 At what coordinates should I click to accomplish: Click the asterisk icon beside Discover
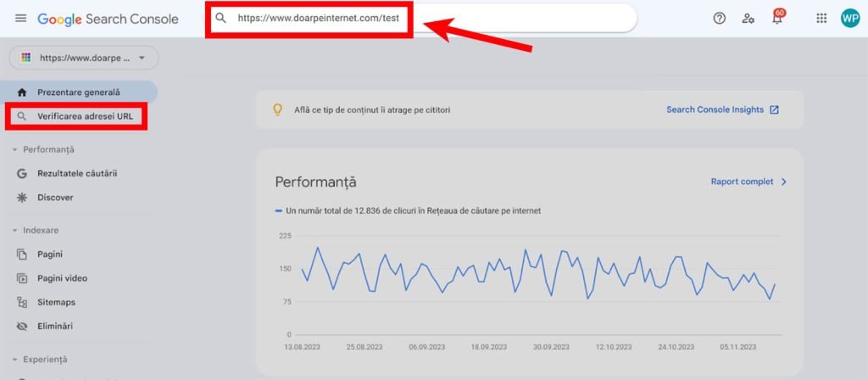[x=21, y=197]
